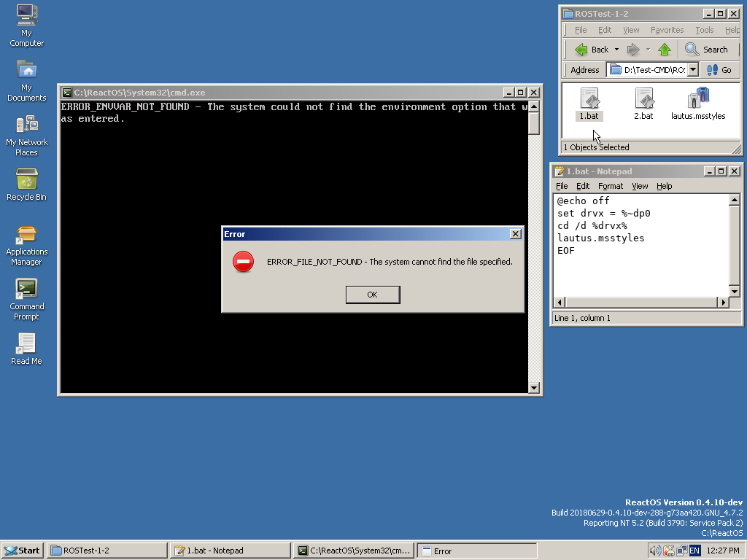Open the Search magnifier in explorer toolbar
The height and width of the screenshot is (560, 747).
692,50
